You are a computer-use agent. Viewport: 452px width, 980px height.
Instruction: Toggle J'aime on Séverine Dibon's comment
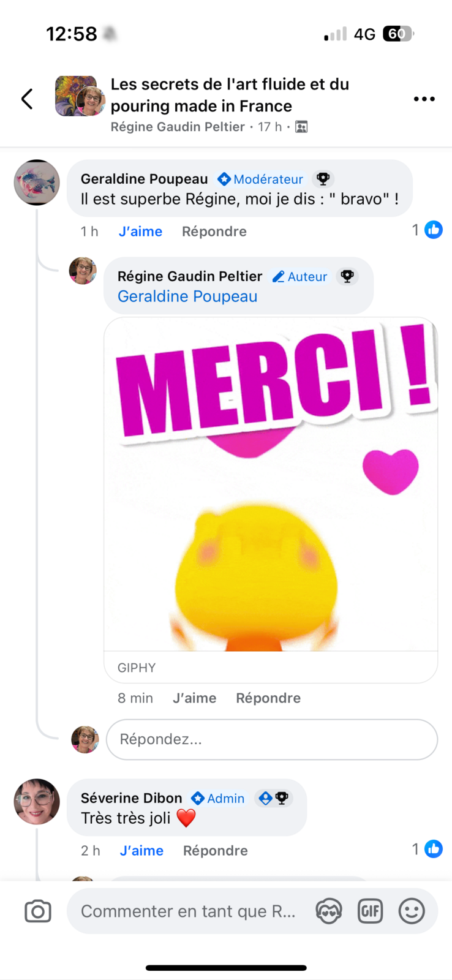coord(141,851)
